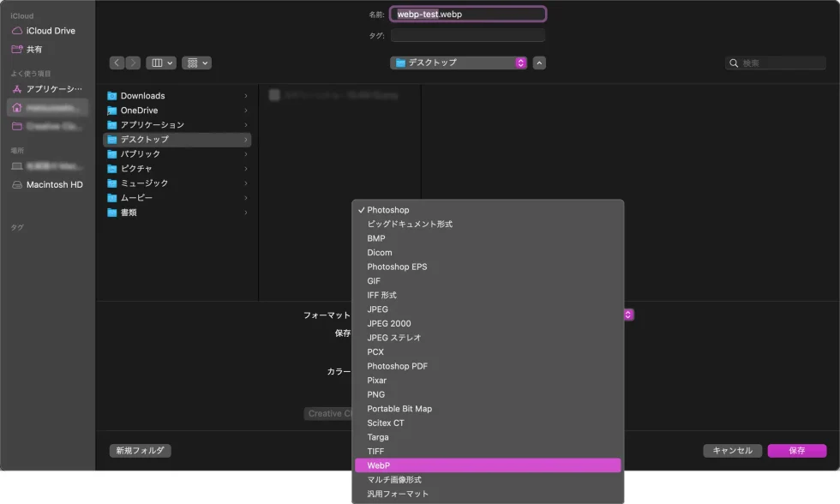Click the file name input field
This screenshot has width=840, height=504.
(x=468, y=15)
